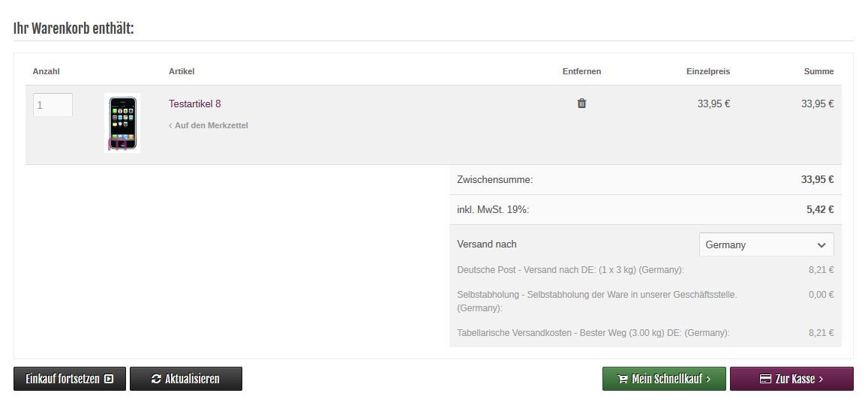Click the Entfernen column header
The height and width of the screenshot is (408, 868).
[581, 71]
